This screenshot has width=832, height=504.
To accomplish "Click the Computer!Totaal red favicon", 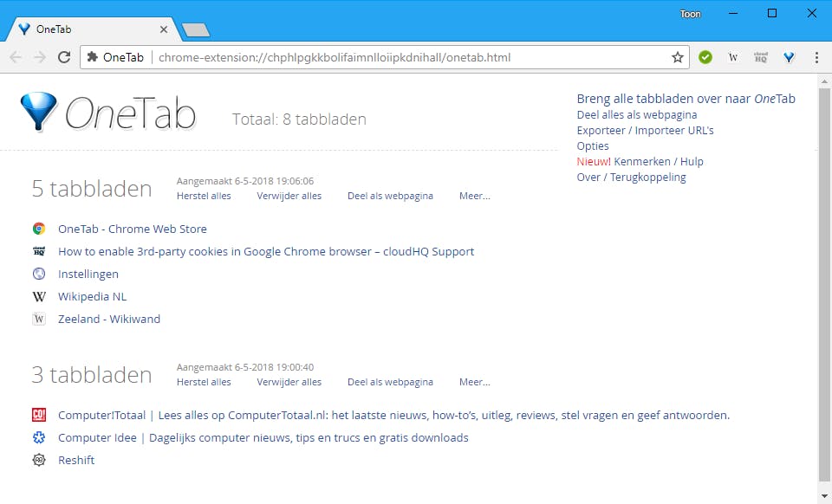I will point(39,415).
